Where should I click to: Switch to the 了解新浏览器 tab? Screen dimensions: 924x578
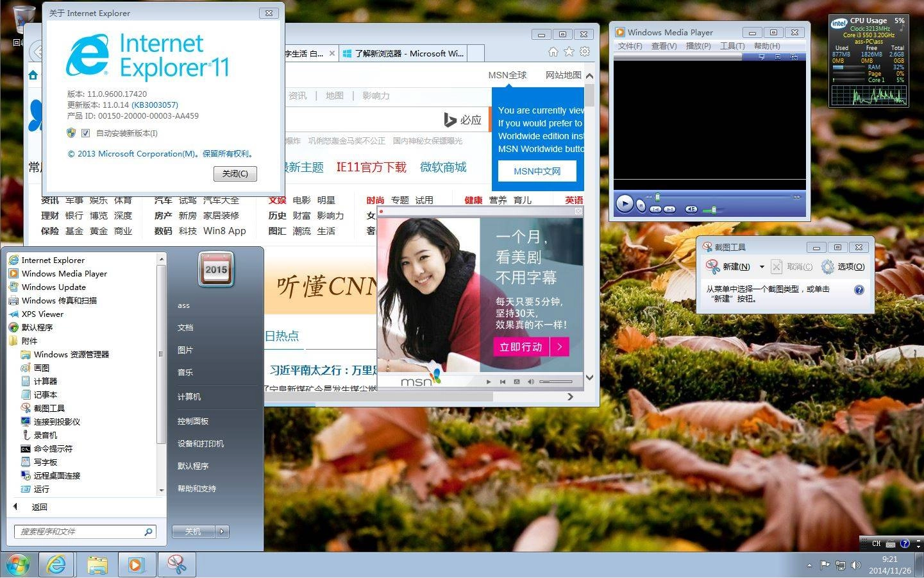pyautogui.click(x=403, y=53)
